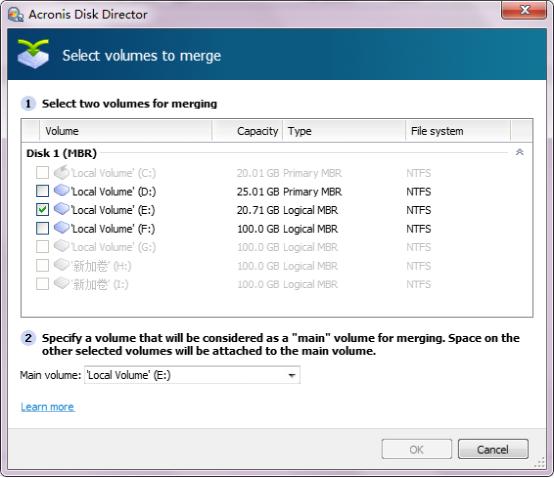Open the Learn more link

47,407
